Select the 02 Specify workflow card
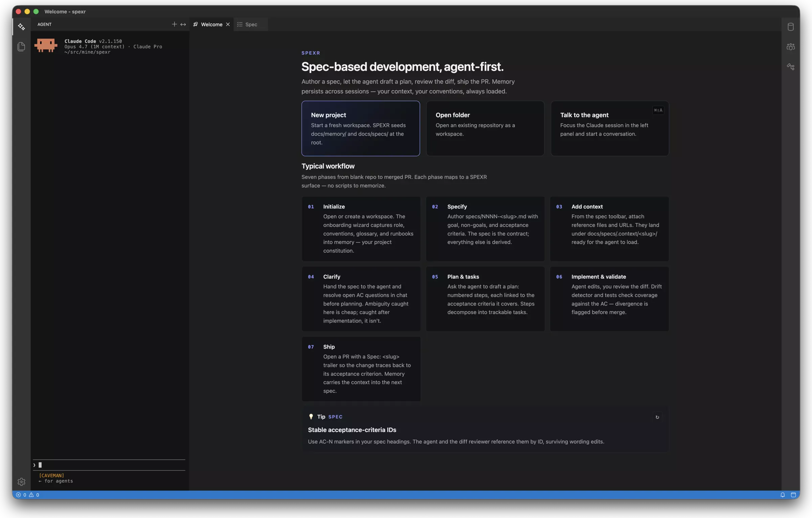The width and height of the screenshot is (812, 518). coord(485,229)
